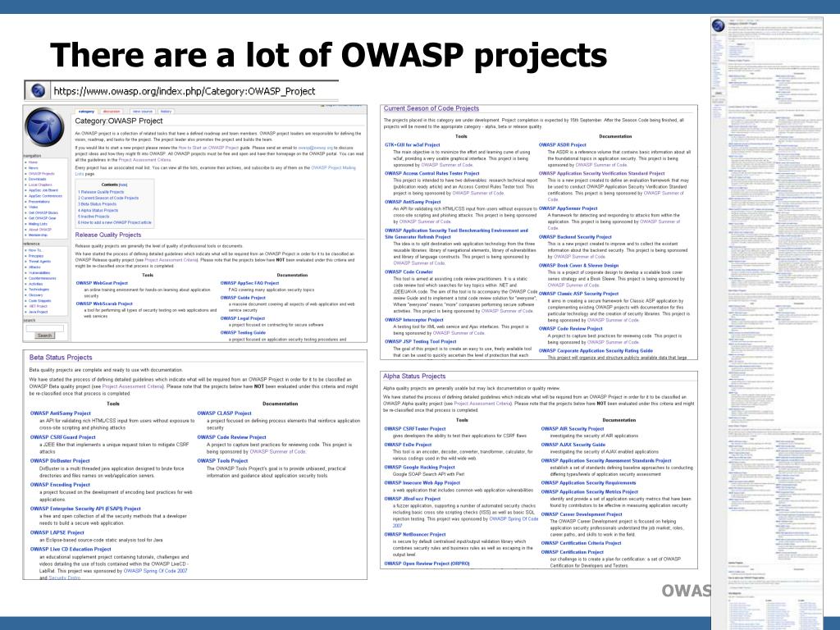Open 'OWASP CSRFTester Project' link
840x630 pixels.
414,428
